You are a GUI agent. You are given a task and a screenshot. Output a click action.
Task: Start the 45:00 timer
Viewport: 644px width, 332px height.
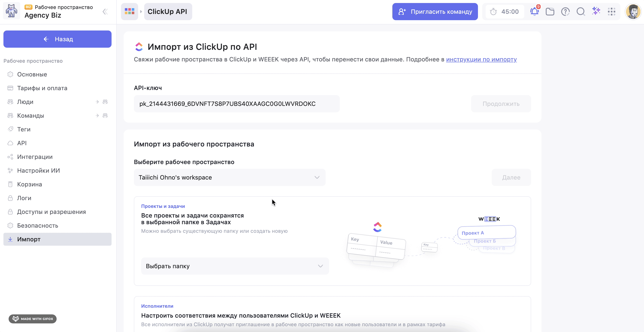[x=505, y=12]
